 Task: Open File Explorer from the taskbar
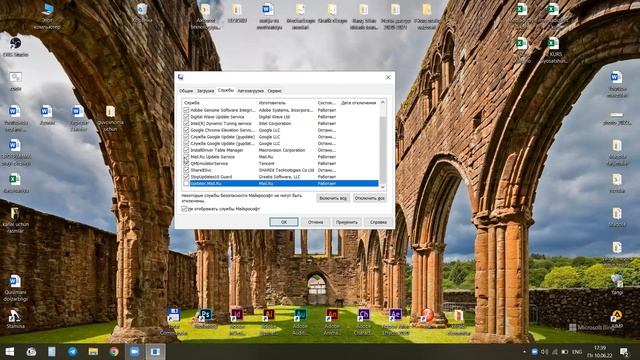pos(93,351)
